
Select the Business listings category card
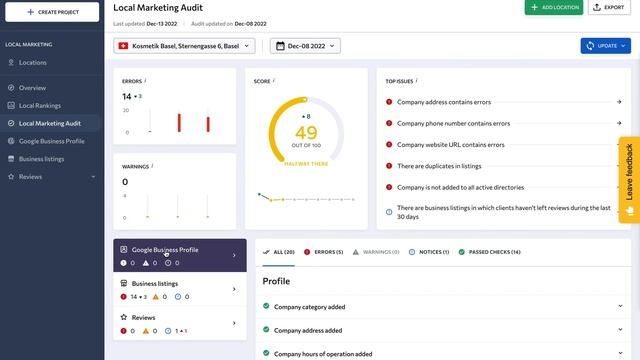click(180, 289)
